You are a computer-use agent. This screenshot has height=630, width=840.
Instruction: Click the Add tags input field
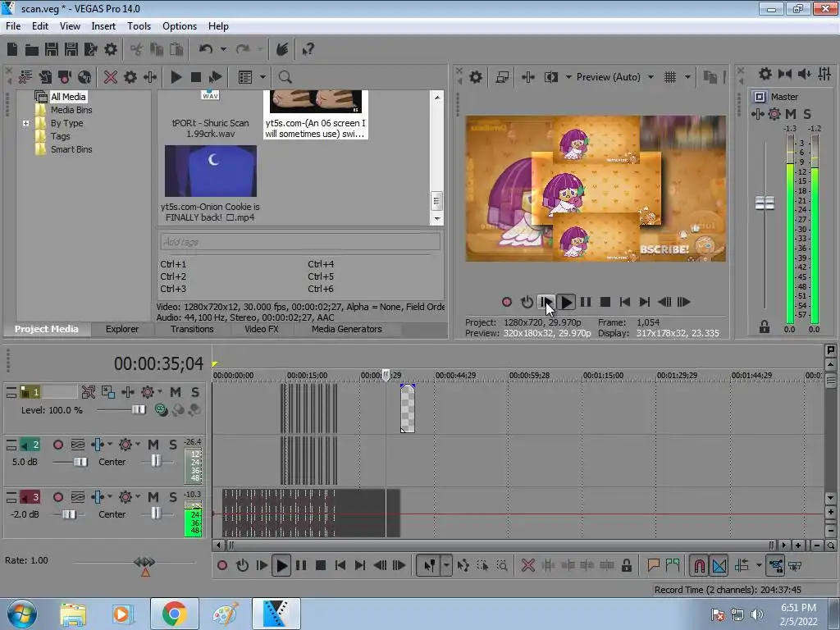coord(300,242)
